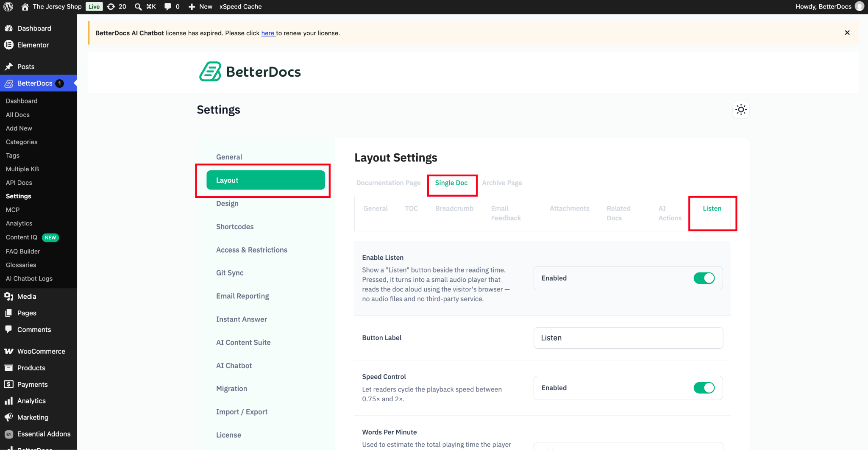
Task: Click the WordPress logo in admin bar
Action: click(x=8, y=6)
